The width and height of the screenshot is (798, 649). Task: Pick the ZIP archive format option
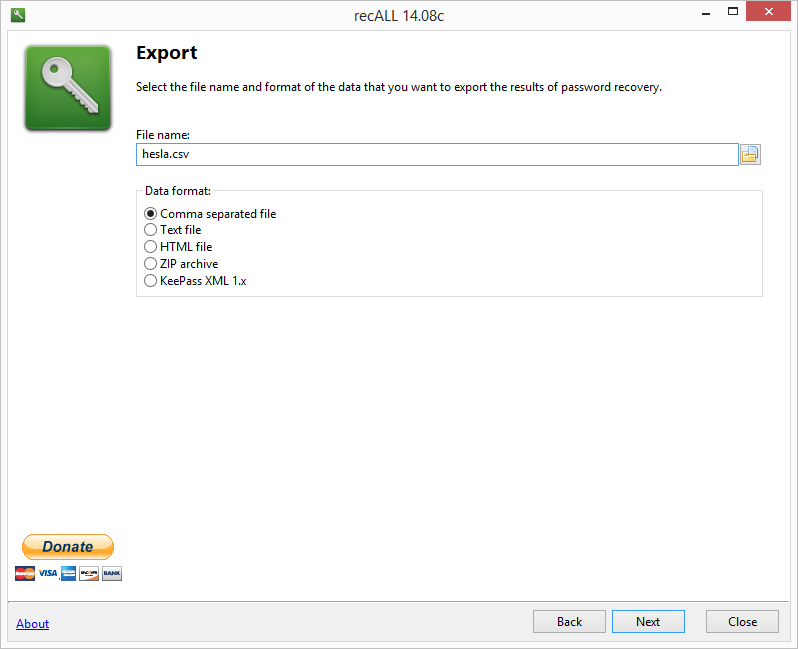151,264
